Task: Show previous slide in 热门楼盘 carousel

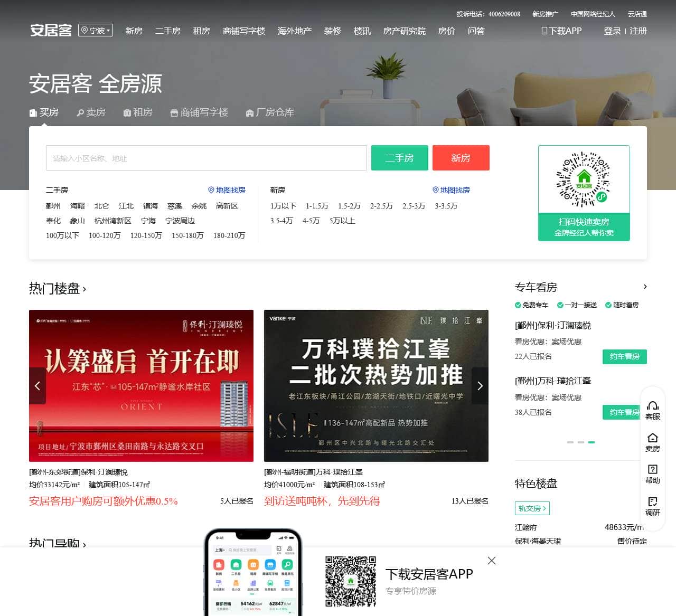Action: 37,386
